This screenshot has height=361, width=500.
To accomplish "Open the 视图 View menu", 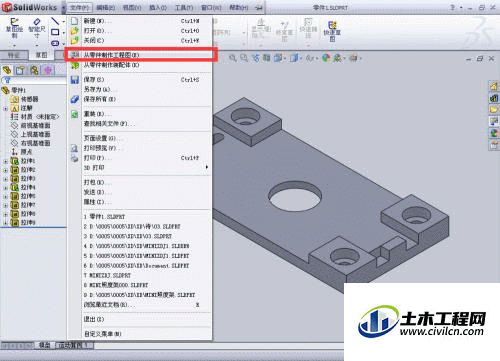I will pyautogui.click(x=132, y=7).
